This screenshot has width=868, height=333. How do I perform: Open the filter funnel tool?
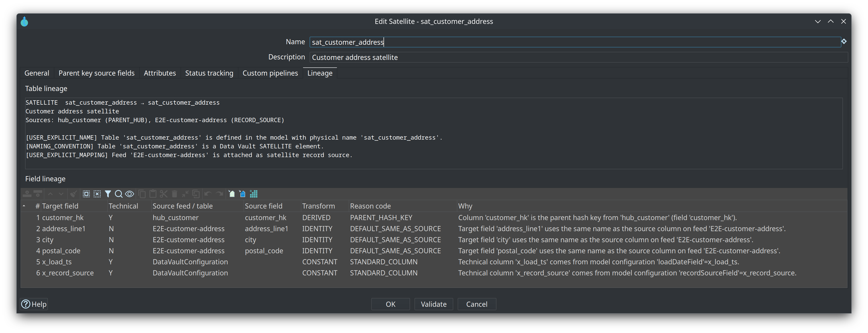(x=108, y=194)
